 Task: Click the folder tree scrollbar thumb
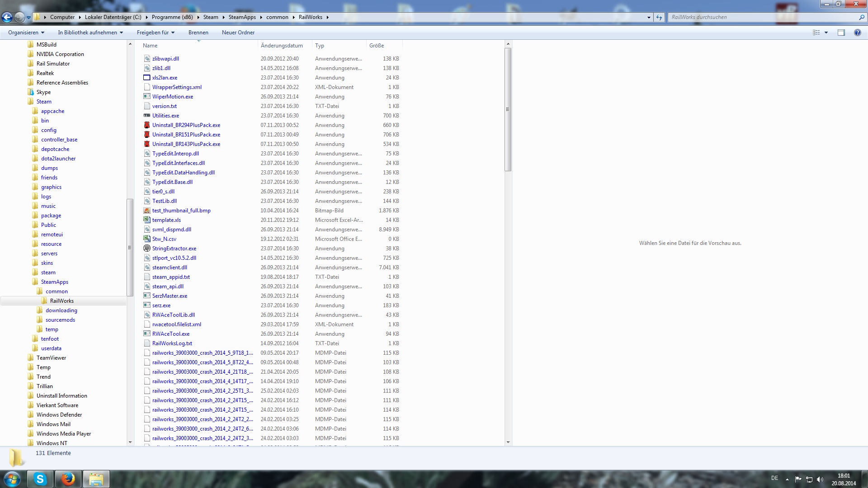(130, 248)
